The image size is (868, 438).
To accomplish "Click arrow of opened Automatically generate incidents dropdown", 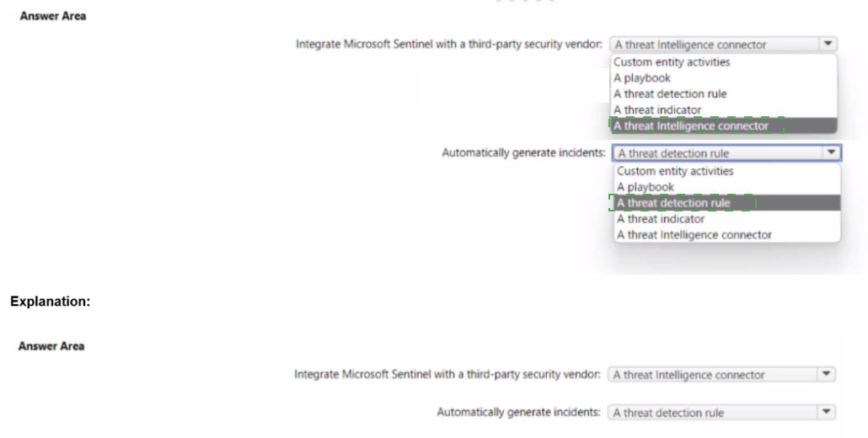I will [830, 153].
